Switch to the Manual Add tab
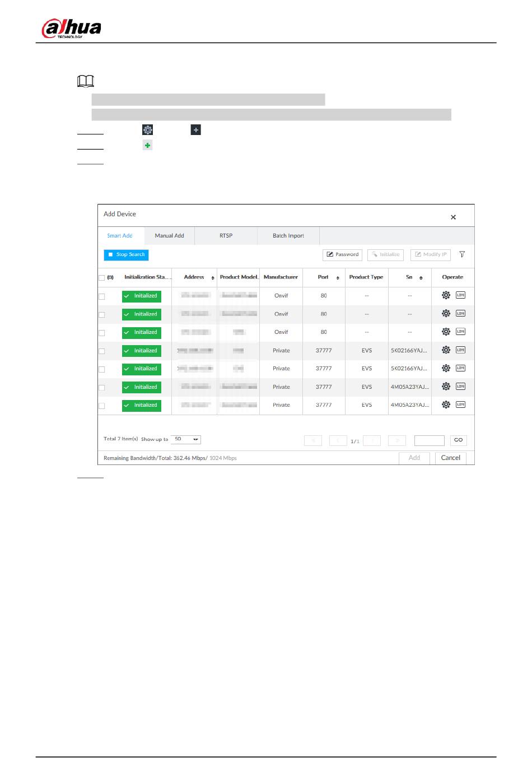 pyautogui.click(x=169, y=236)
